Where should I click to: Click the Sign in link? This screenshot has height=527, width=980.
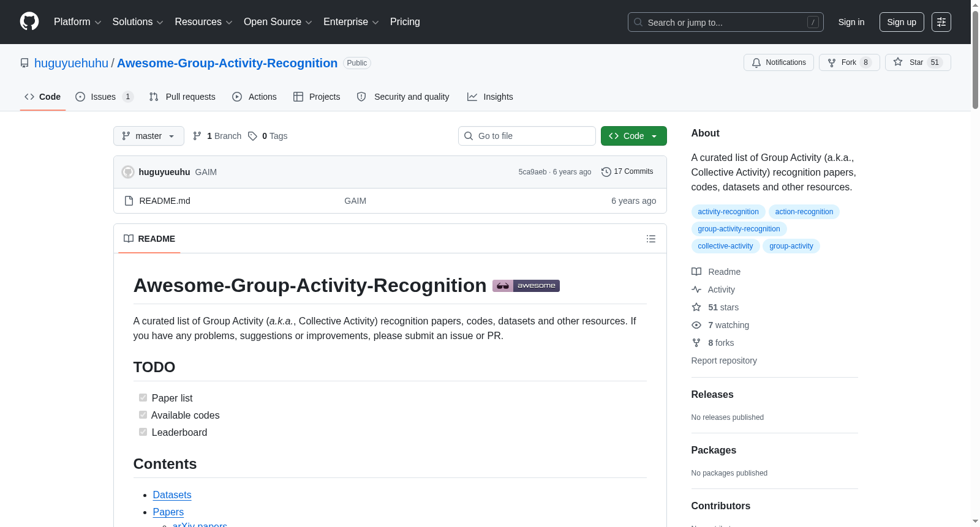(x=851, y=22)
